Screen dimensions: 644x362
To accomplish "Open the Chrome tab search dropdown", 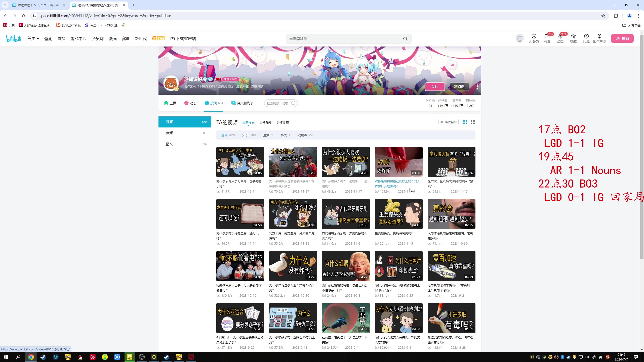I will pos(5,5).
